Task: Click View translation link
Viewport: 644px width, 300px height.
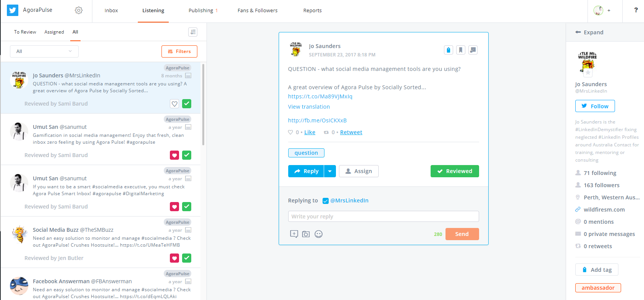Action: pyautogui.click(x=309, y=107)
